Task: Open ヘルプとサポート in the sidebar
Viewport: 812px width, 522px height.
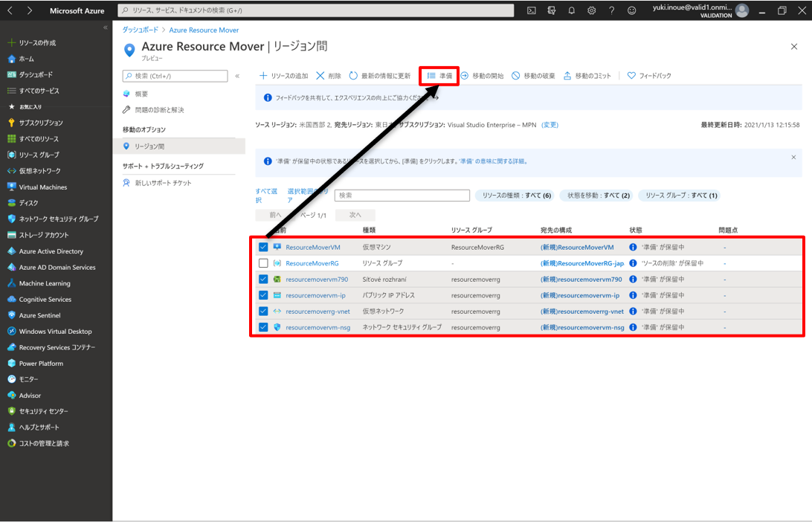Action: click(33, 428)
